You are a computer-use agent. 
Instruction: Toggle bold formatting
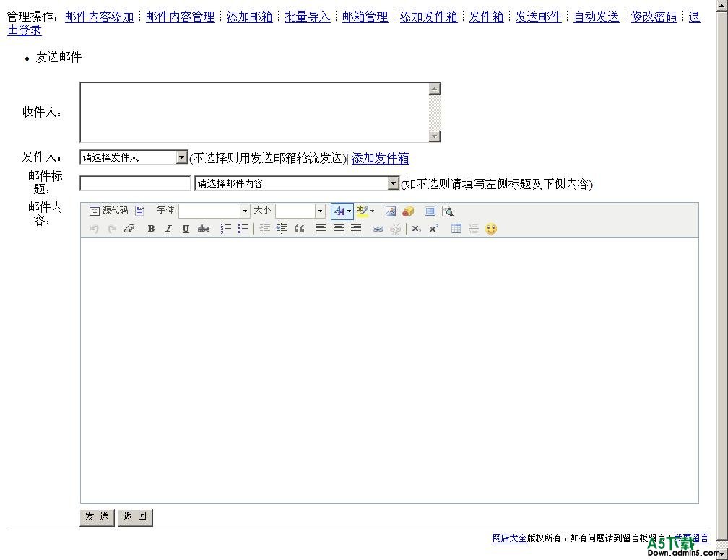(151, 229)
